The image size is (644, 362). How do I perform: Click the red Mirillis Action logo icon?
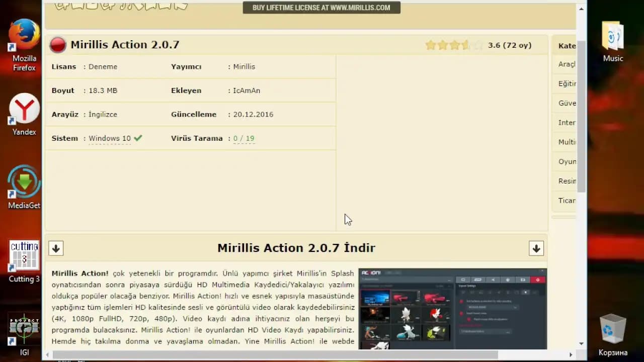coord(58,45)
